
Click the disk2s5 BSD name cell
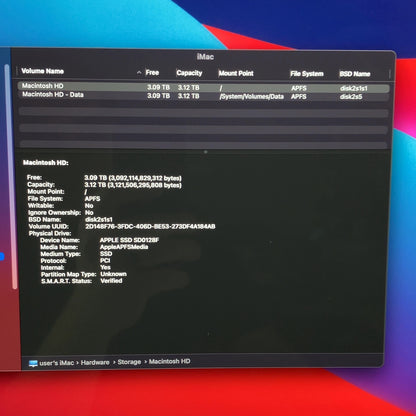coord(351,97)
